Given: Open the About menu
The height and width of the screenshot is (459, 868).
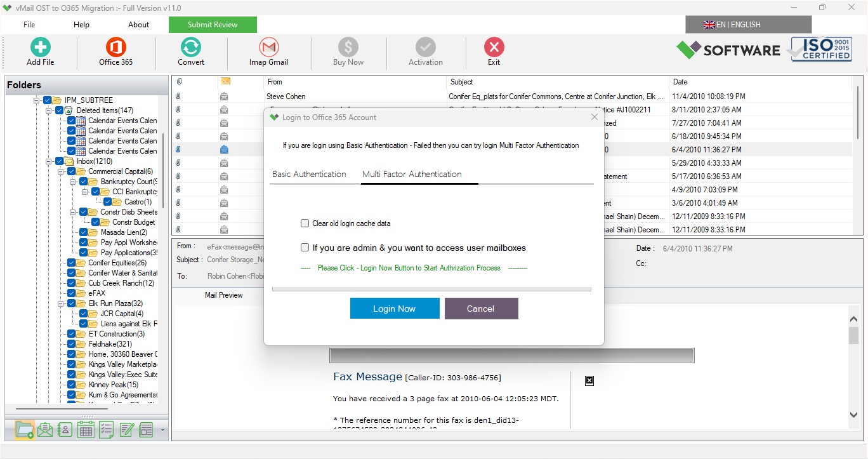Looking at the screenshot, I should pos(138,25).
